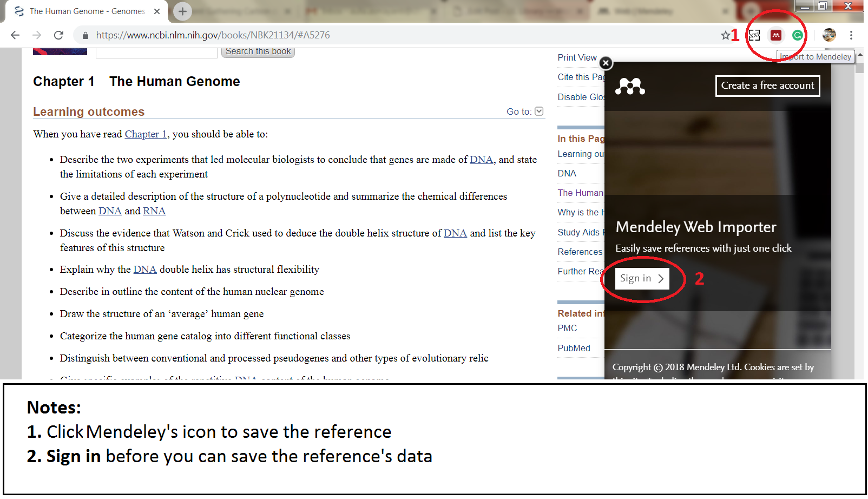This screenshot has width=868, height=499.
Task: Click Print View link
Action: click(x=577, y=57)
